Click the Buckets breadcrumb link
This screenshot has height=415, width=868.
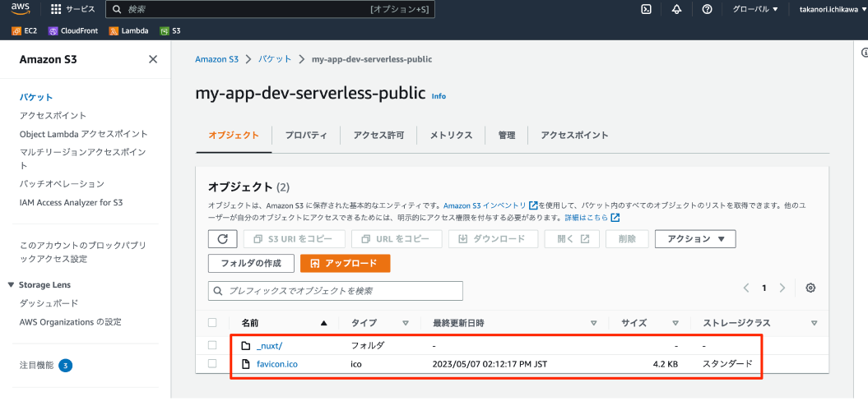275,59
